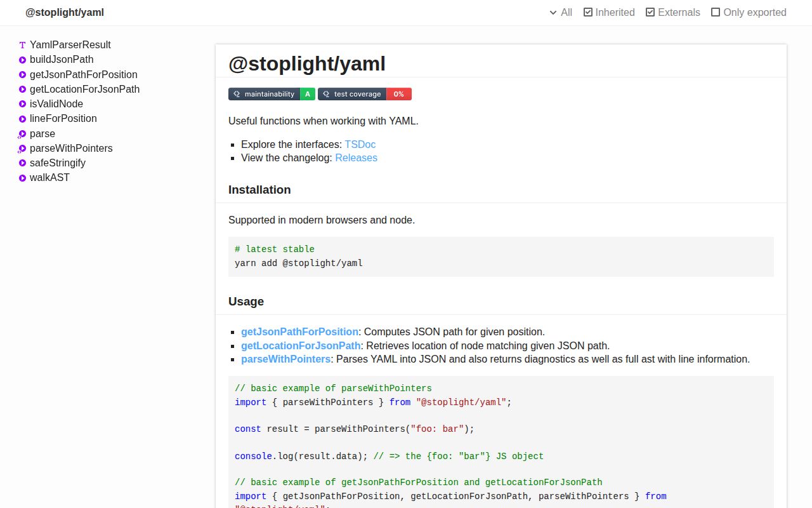
Task: Click the Usage heading
Action: [x=246, y=302]
